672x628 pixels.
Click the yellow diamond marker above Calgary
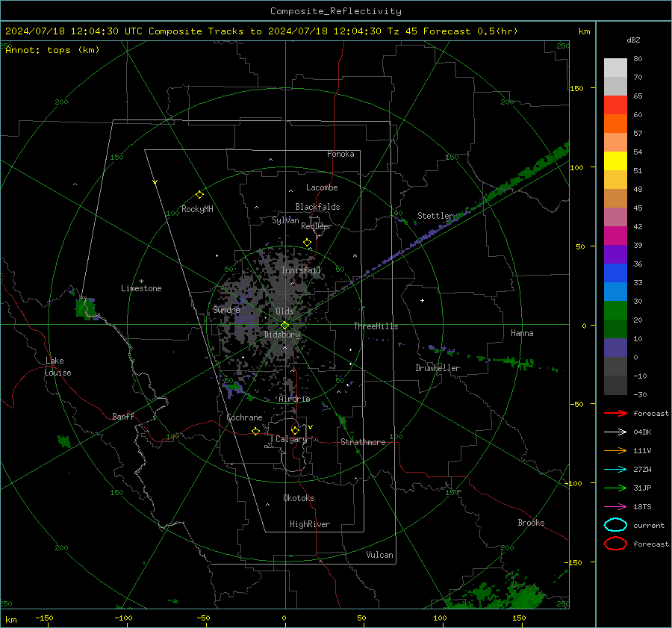click(x=295, y=430)
